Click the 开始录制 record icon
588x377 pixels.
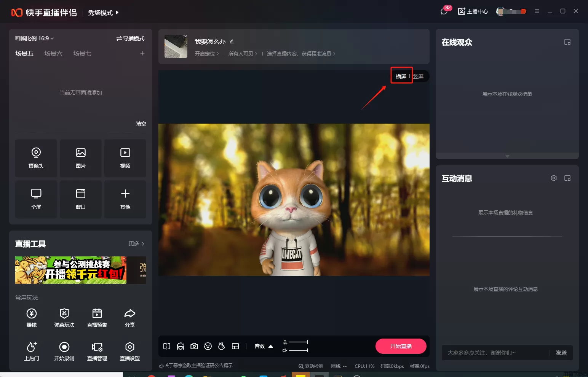[x=64, y=351]
